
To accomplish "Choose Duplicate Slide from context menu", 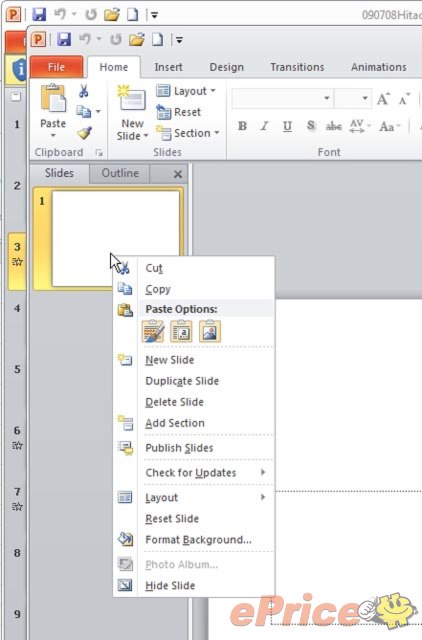I will pyautogui.click(x=182, y=381).
